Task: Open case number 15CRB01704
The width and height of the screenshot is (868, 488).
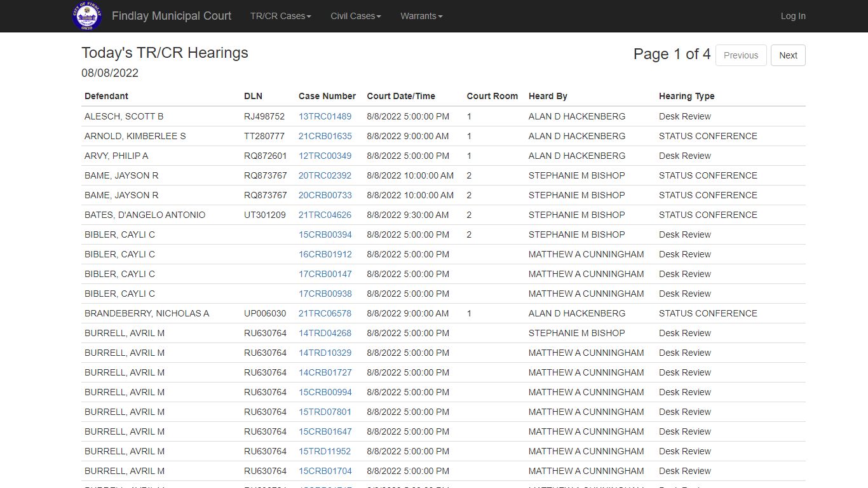Action: click(325, 471)
